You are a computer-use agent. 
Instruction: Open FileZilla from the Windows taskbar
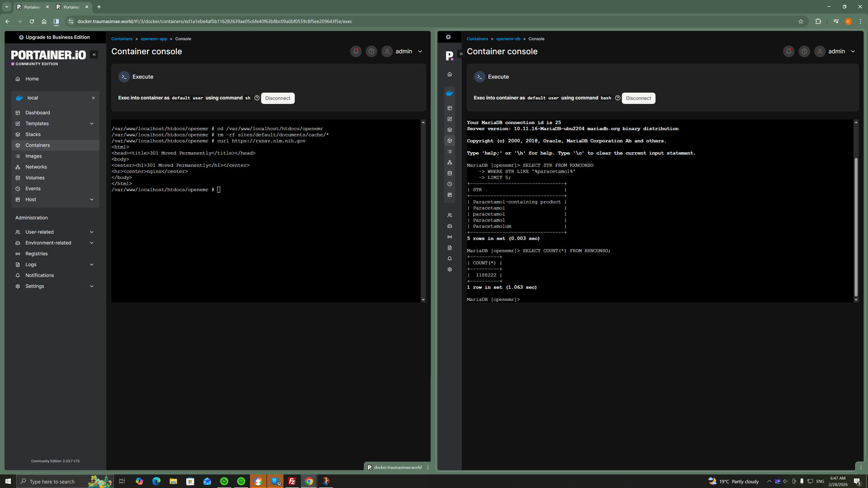(x=292, y=481)
